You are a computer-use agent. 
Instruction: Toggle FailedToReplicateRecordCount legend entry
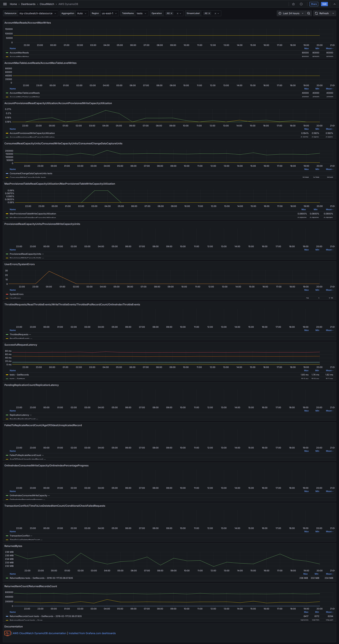click(26, 455)
